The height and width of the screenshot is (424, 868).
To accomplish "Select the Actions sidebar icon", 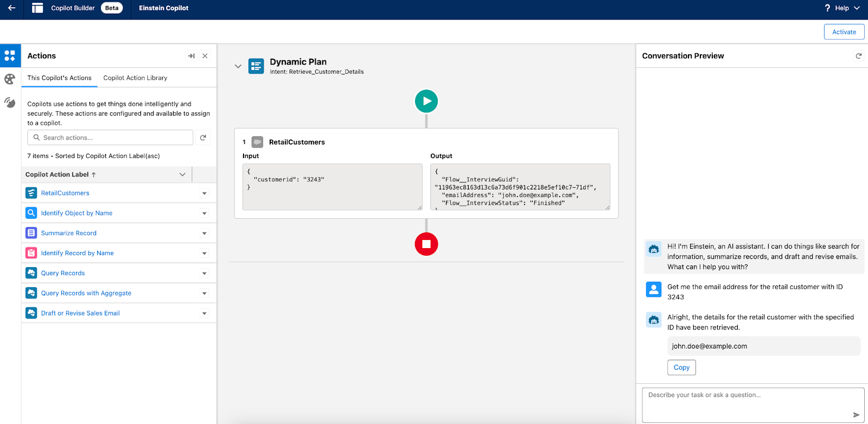I will point(10,56).
